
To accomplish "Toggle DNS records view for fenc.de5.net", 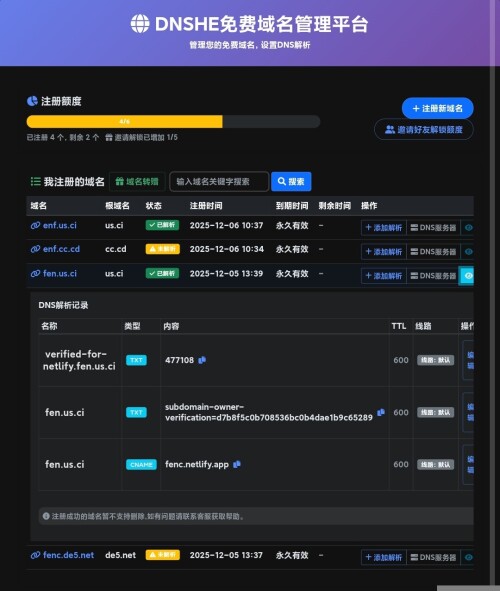I will point(468,557).
